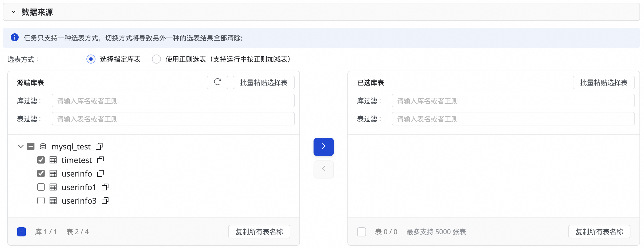The image size is (644, 248).
Task: Toggle the mysql_test database checkbox
Action: click(x=31, y=146)
